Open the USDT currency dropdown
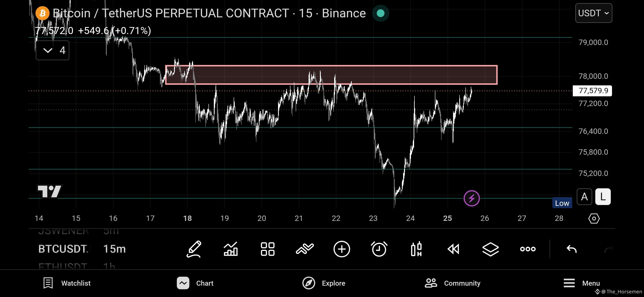Viewport: 644px width, 297px height. pyautogui.click(x=594, y=13)
